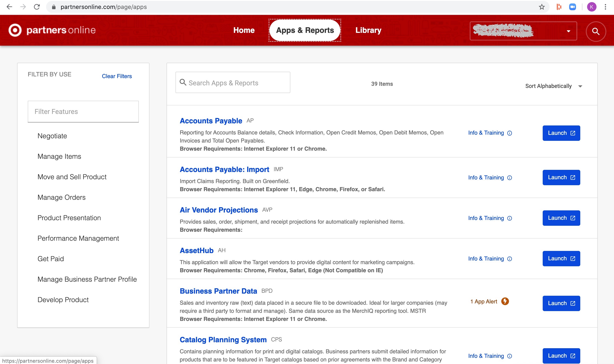Click info icon in AssetHub row

(x=509, y=259)
